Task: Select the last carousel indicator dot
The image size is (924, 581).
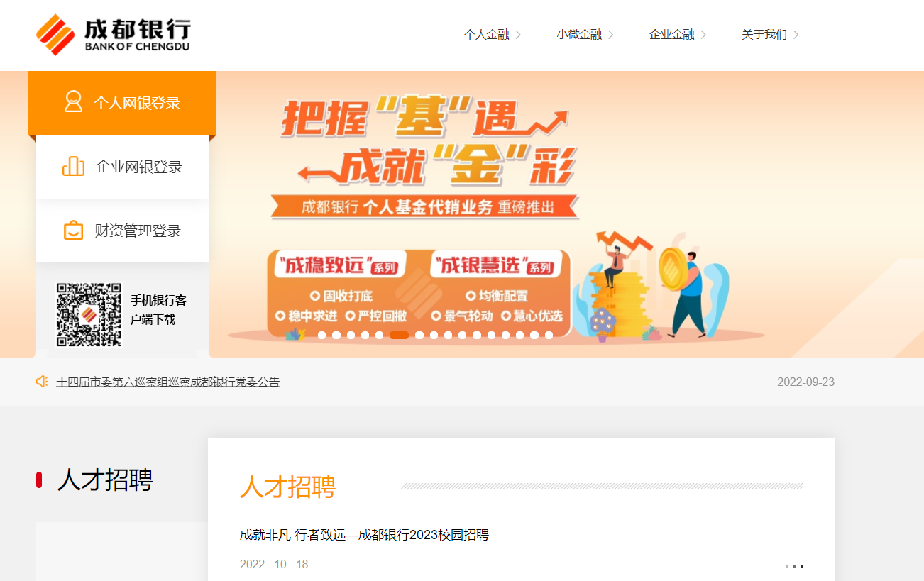Action: 549,336
